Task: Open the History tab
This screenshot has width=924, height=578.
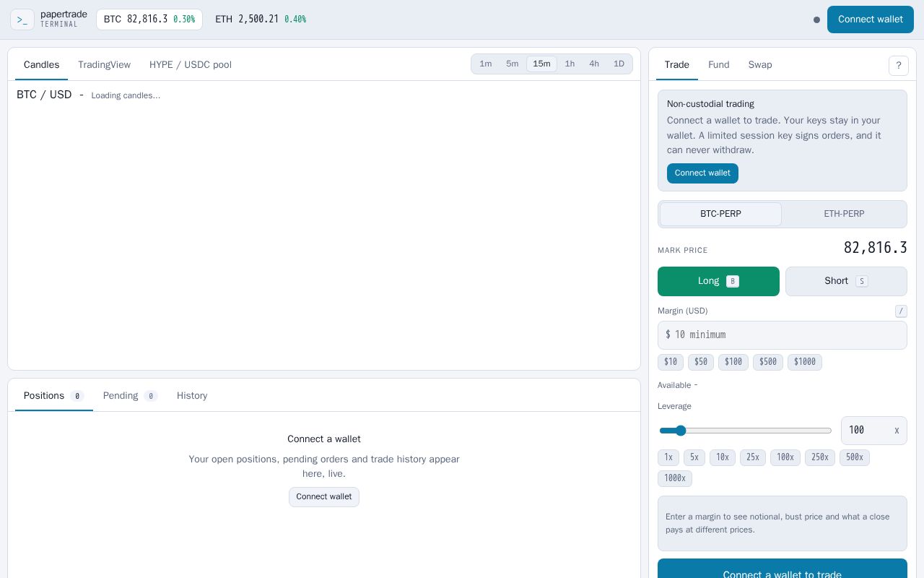Action: [x=192, y=396]
